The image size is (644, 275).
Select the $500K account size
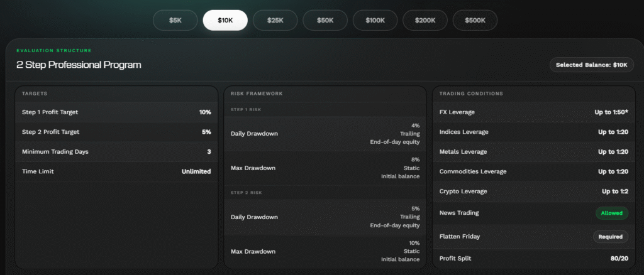pos(475,20)
